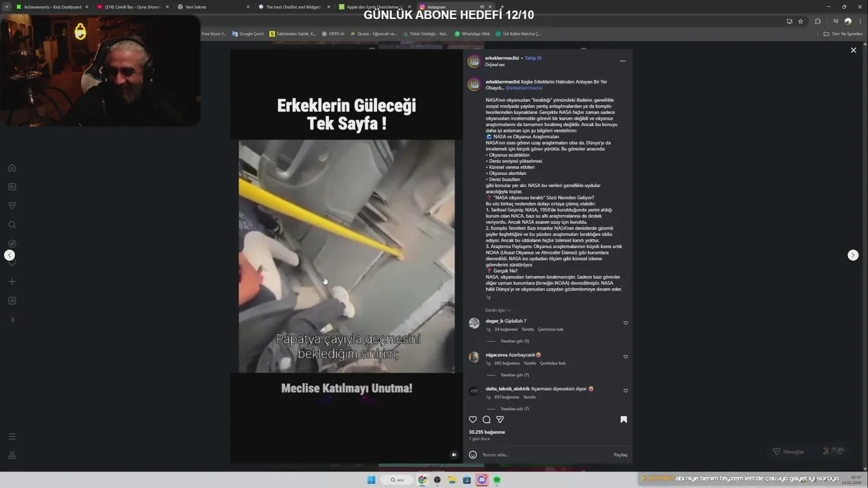The image size is (868, 488).
Task: Reply to deger_b's comment via 'Yanıtla'
Action: tap(528, 329)
